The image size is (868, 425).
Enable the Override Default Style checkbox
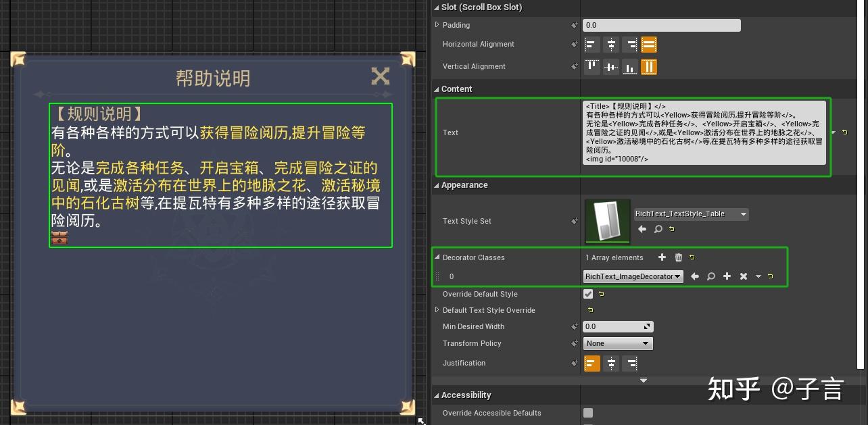[x=588, y=294]
